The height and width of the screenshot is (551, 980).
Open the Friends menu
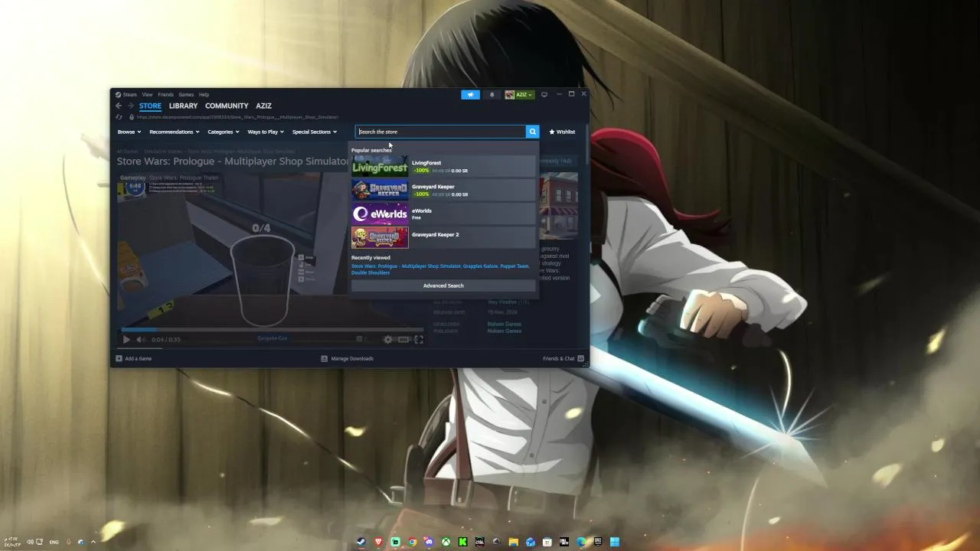[165, 95]
